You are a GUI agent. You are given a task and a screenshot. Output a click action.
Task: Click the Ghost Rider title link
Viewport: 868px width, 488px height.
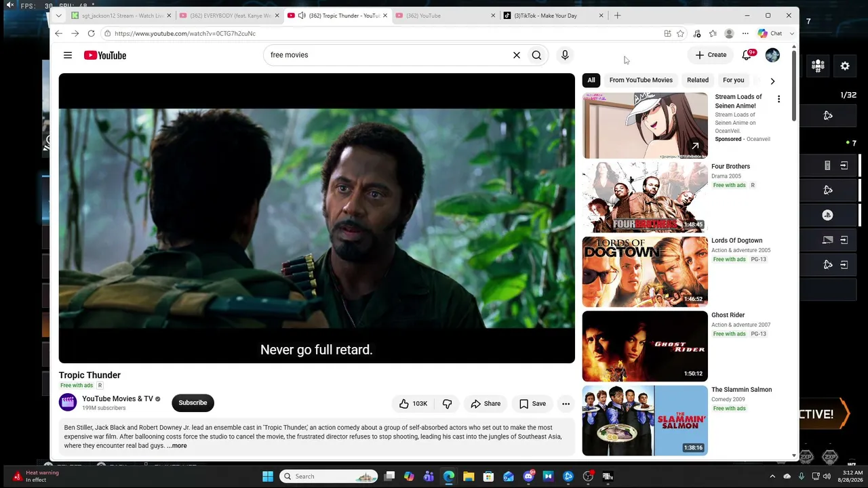point(728,315)
